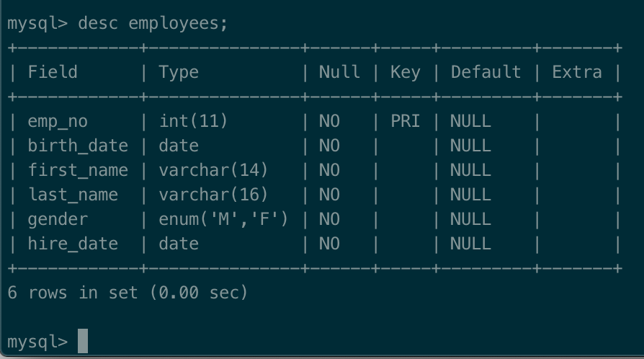Click the emp_no field name

click(x=58, y=122)
